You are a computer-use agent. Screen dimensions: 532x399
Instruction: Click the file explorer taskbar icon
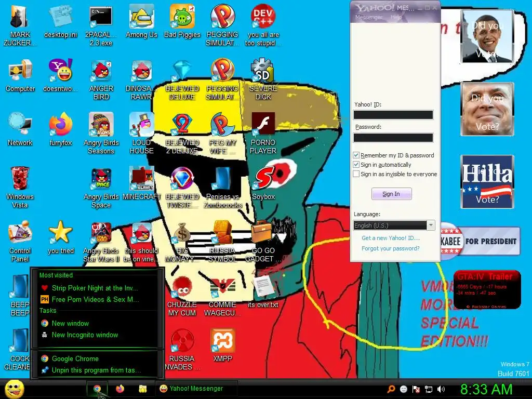click(143, 389)
